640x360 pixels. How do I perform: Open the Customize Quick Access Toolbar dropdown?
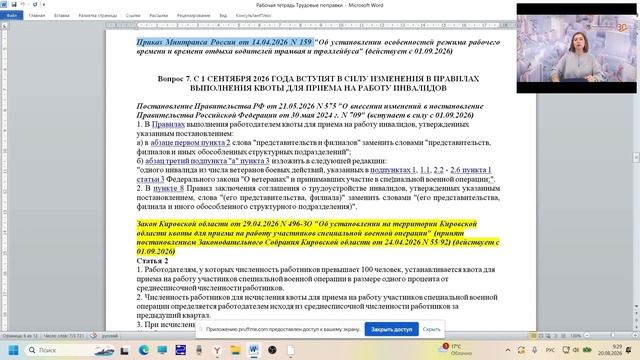[44, 4]
